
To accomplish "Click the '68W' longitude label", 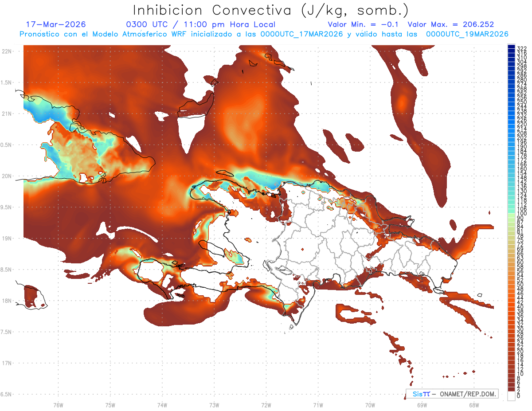I will [x=474, y=405].
